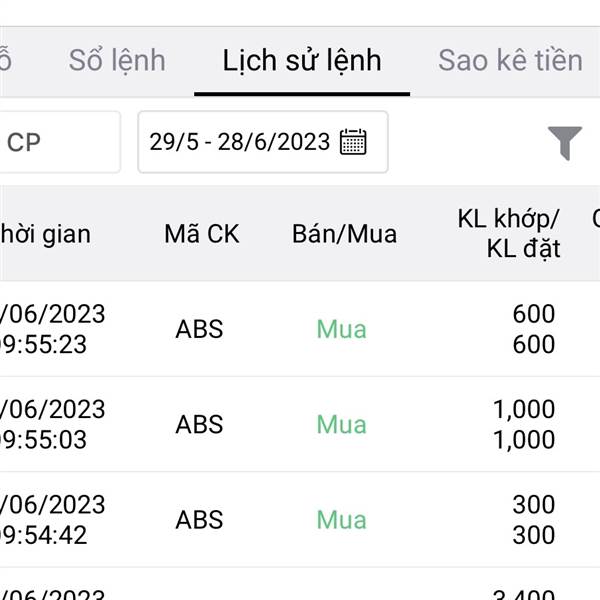Screen dimensions: 600x600
Task: Sort by the Mã CK column header
Action: pos(202,234)
